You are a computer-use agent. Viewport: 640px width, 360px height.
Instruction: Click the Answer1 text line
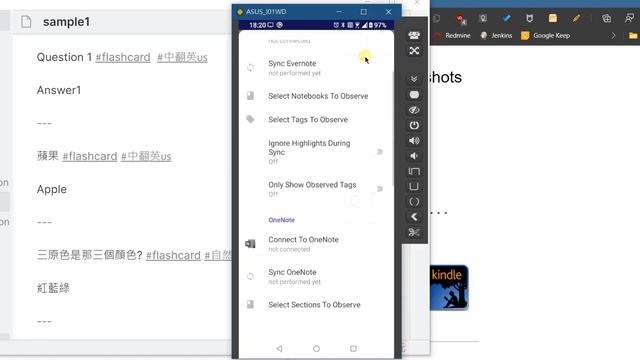tap(59, 90)
